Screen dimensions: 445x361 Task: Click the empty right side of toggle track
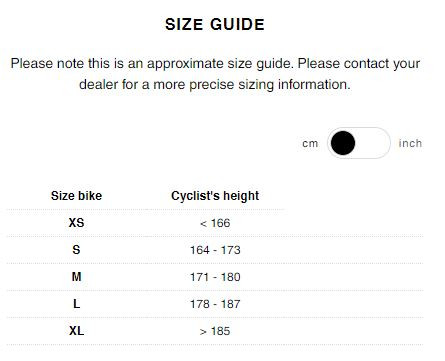(x=373, y=143)
